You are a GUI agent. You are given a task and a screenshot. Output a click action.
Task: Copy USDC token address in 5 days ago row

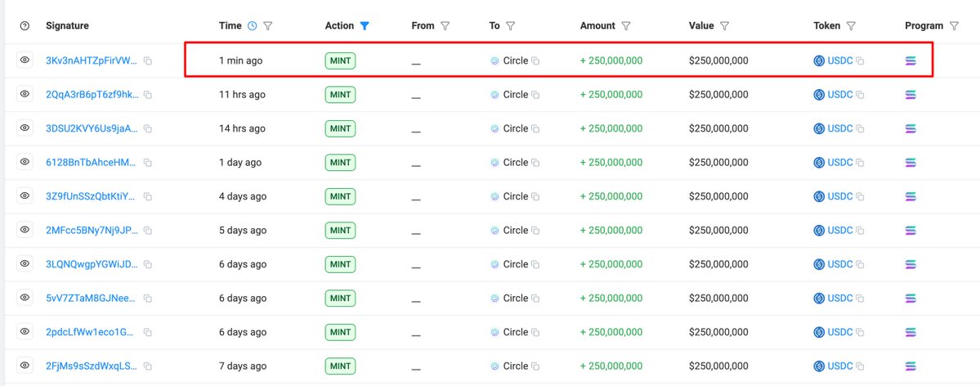(x=860, y=231)
